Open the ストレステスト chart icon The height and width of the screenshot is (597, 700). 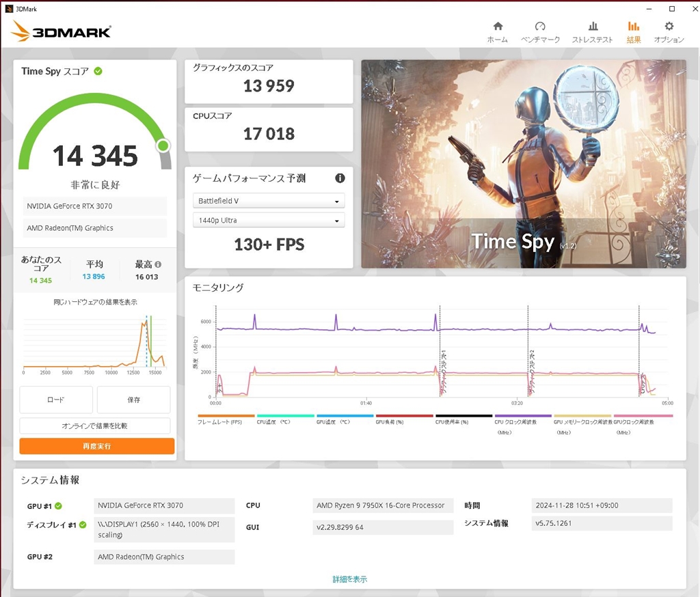tap(593, 26)
